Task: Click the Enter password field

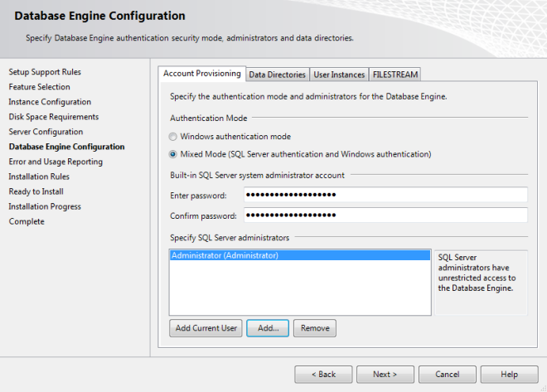Action: pos(385,194)
